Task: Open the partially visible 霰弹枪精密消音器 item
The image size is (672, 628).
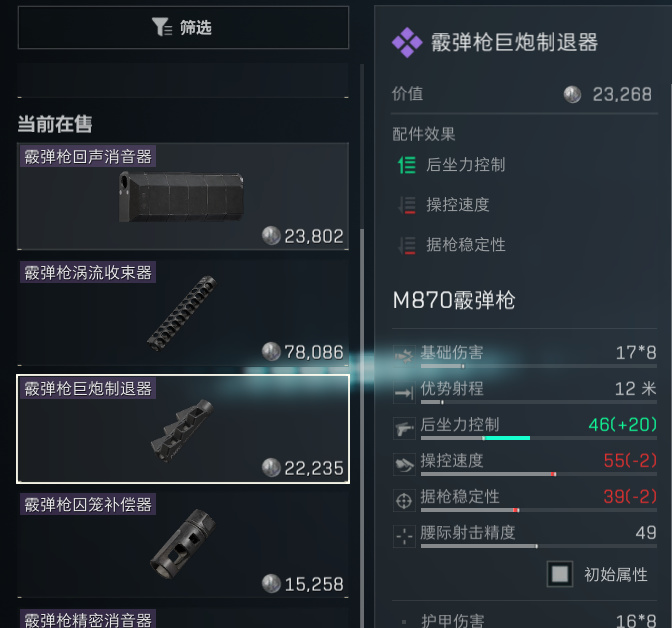Action: [183, 618]
